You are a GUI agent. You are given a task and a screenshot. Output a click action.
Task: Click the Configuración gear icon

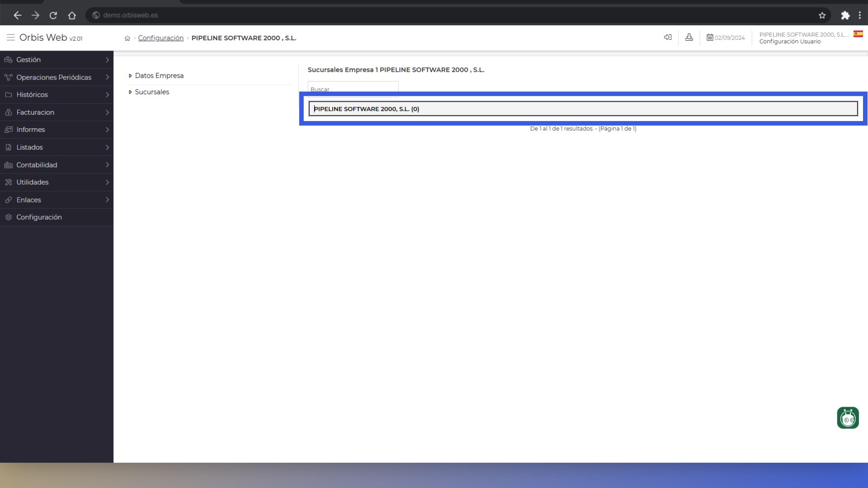8,217
